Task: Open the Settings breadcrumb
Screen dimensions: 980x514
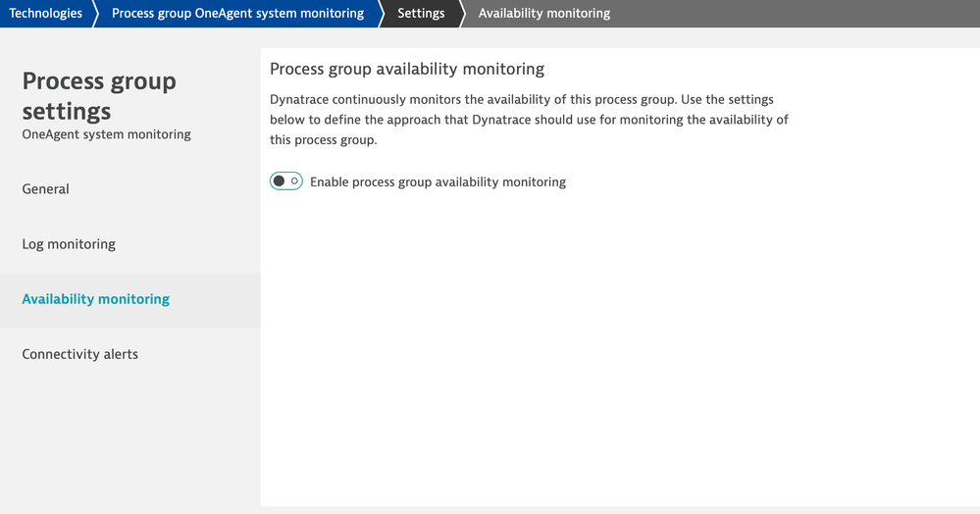Action: 421,14
